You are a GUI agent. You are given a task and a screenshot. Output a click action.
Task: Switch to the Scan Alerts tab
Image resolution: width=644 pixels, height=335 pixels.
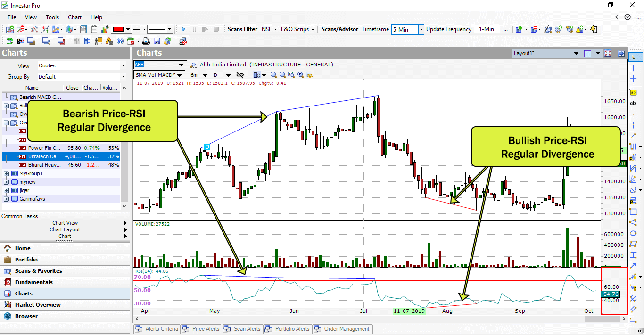pos(242,328)
